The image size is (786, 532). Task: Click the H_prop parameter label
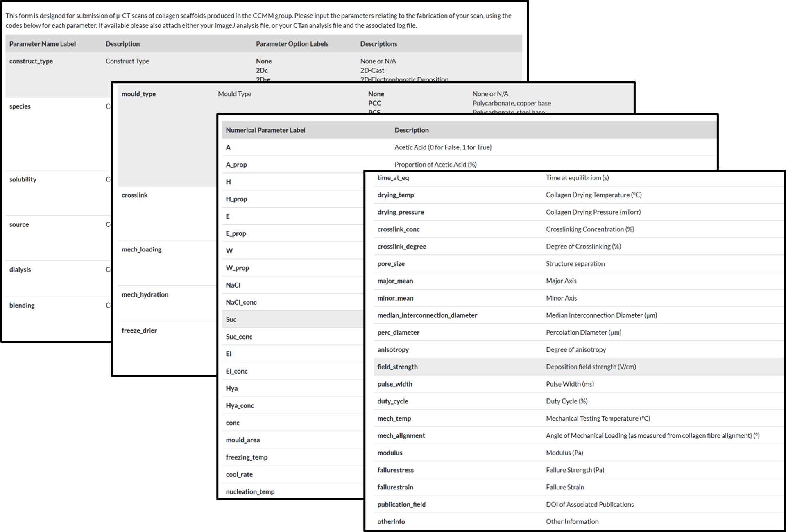pyautogui.click(x=236, y=199)
